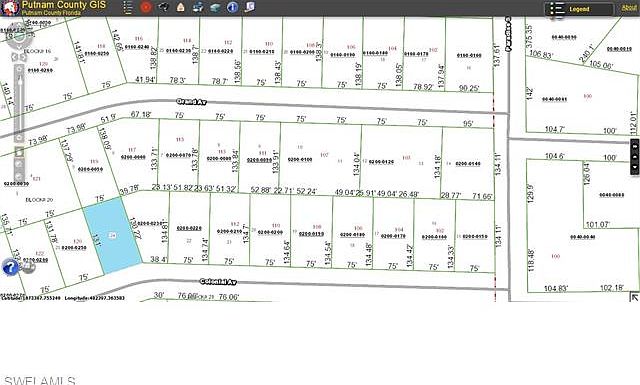Select the third tool below zoom slider
Image resolution: width=640 pixels, height=385 pixels.
[19, 176]
